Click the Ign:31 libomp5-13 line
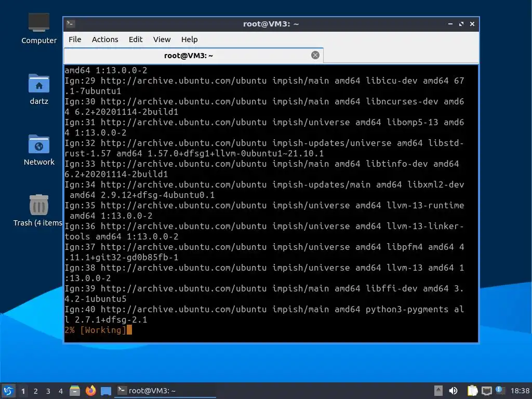This screenshot has width=532, height=399. tap(264, 122)
